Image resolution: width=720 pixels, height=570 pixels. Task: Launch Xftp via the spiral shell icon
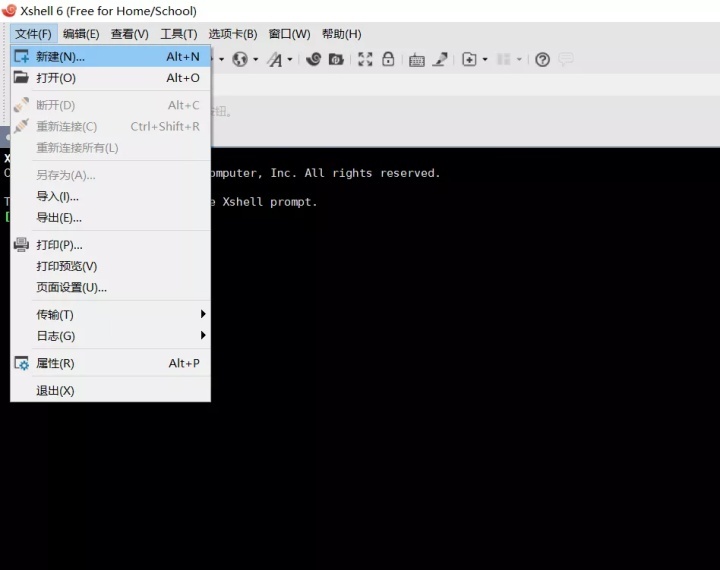point(314,59)
